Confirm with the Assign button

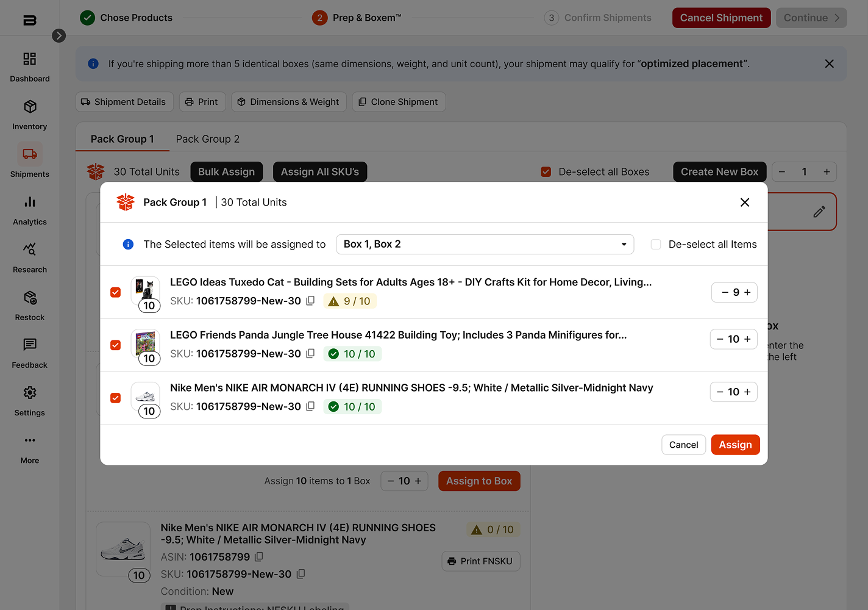coord(736,445)
